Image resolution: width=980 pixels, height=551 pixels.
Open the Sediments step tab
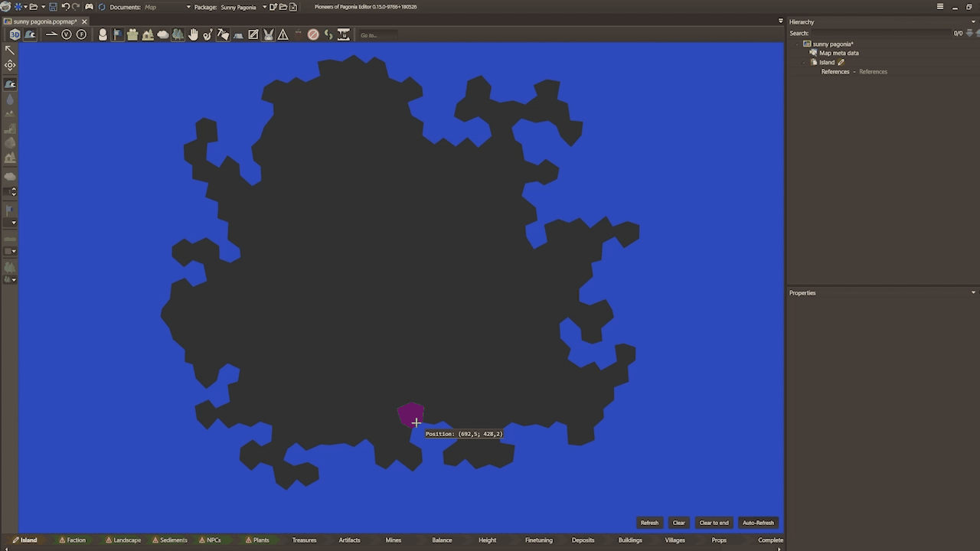coord(170,540)
